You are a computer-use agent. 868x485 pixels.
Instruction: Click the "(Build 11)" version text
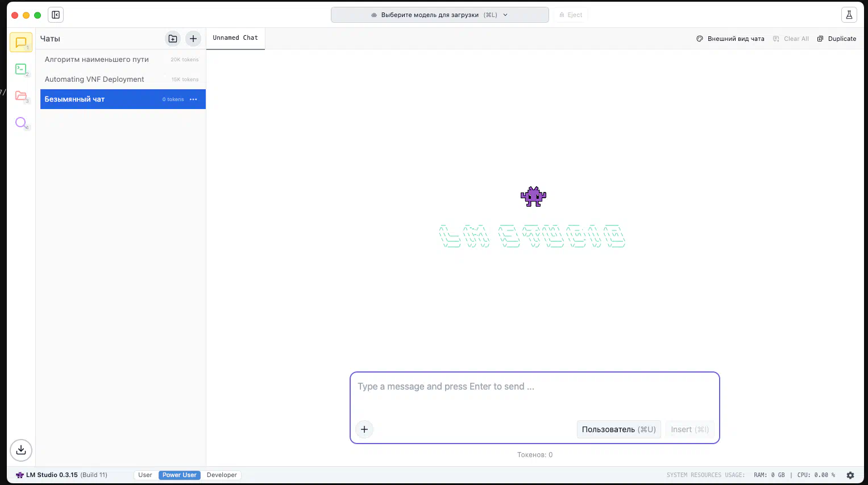[94, 475]
